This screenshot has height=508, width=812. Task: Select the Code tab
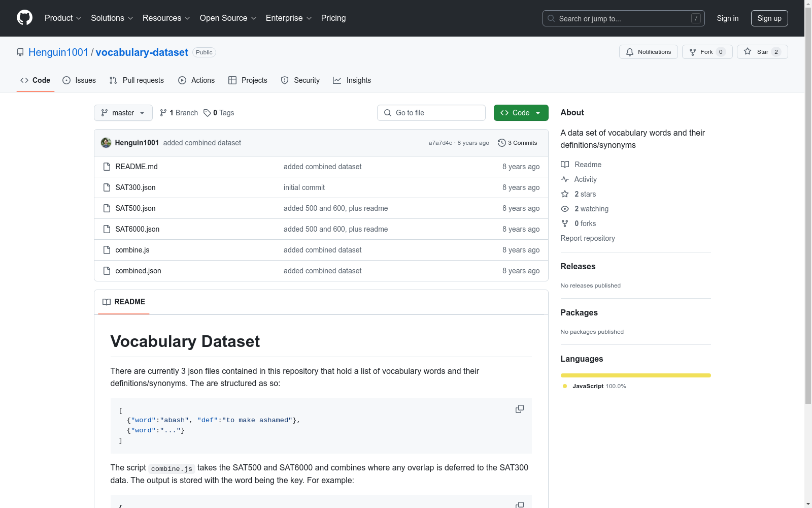tap(36, 80)
